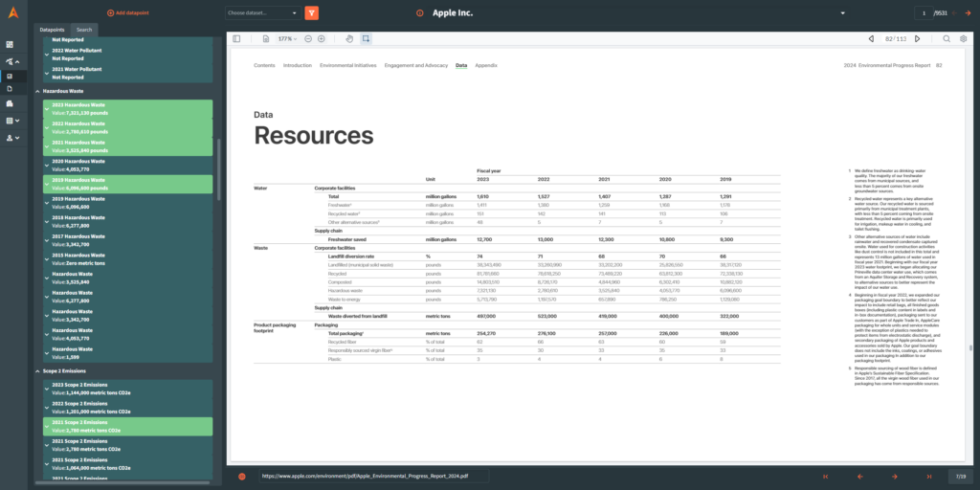Click the source PDF URL field

(371, 476)
